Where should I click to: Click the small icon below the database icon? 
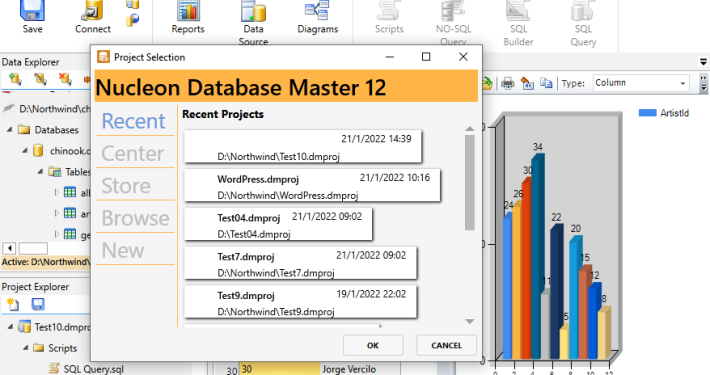tap(133, 20)
